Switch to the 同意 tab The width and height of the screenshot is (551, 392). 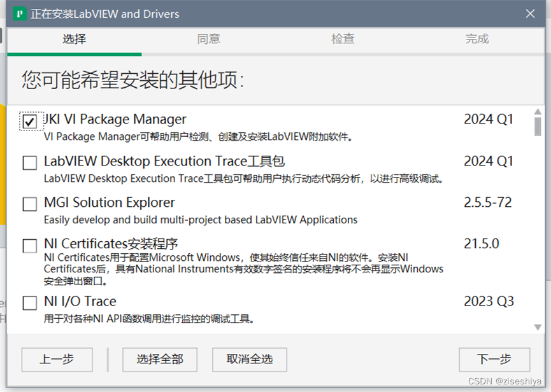208,39
